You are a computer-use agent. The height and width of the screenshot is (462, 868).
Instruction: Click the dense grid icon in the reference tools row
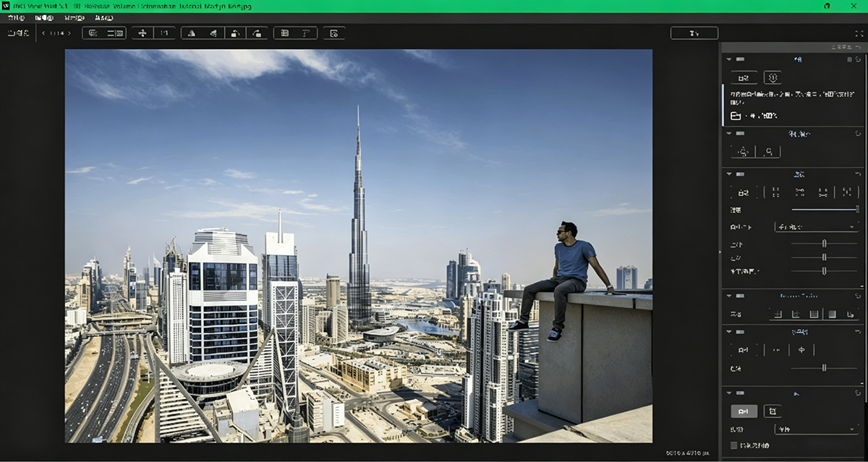(x=814, y=314)
